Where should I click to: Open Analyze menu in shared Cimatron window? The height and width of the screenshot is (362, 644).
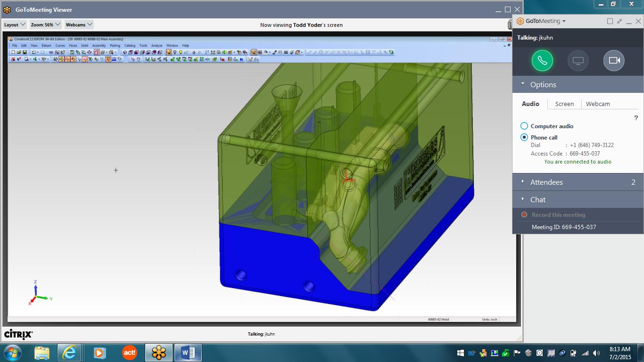pos(157,46)
